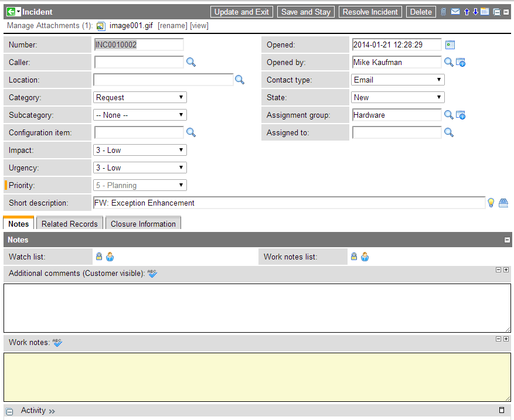This screenshot has width=514, height=420.
Task: Attach a file using the paperclip icon
Action: coord(443,11)
